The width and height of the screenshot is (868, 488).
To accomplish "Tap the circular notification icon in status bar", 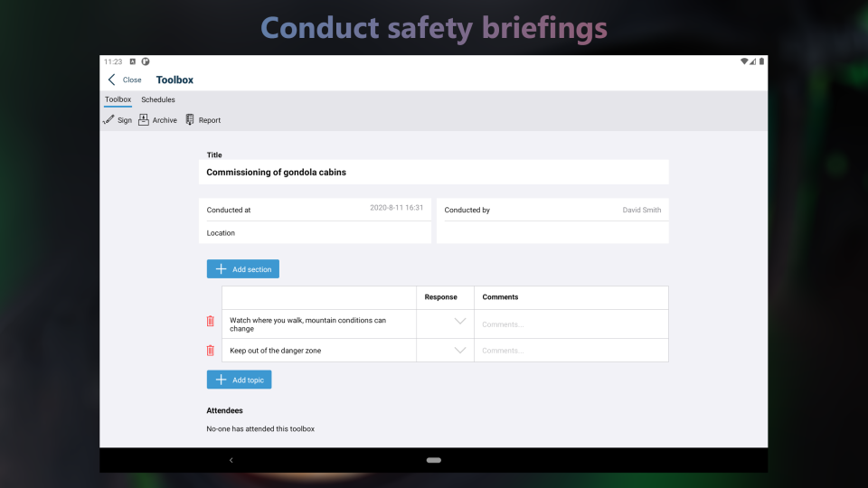I will click(x=146, y=61).
